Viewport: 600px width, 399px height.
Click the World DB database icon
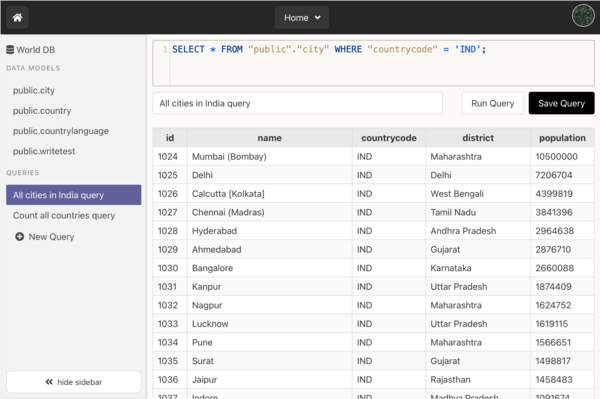tap(10, 50)
